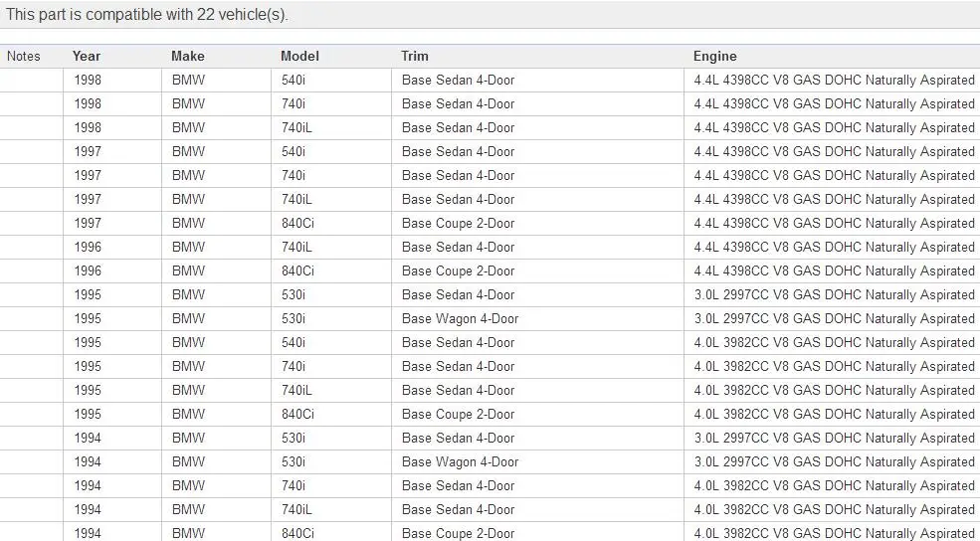
Task: Select model 540i in the 1997 row
Action: coord(294,151)
